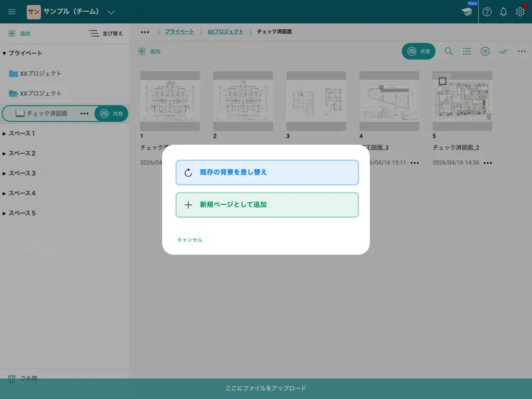Choose 新規ページとして追加 option
This screenshot has height=399, width=532.
267,205
